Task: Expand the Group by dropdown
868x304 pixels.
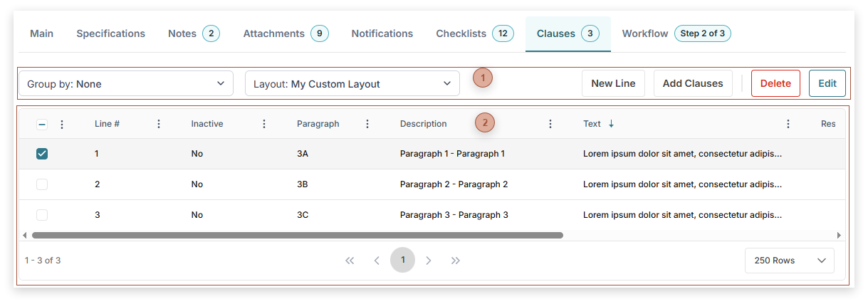Action: [x=126, y=84]
